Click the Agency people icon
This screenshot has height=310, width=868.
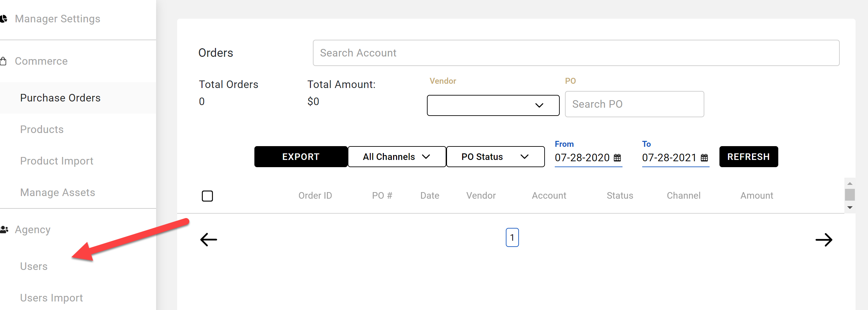(x=4, y=230)
